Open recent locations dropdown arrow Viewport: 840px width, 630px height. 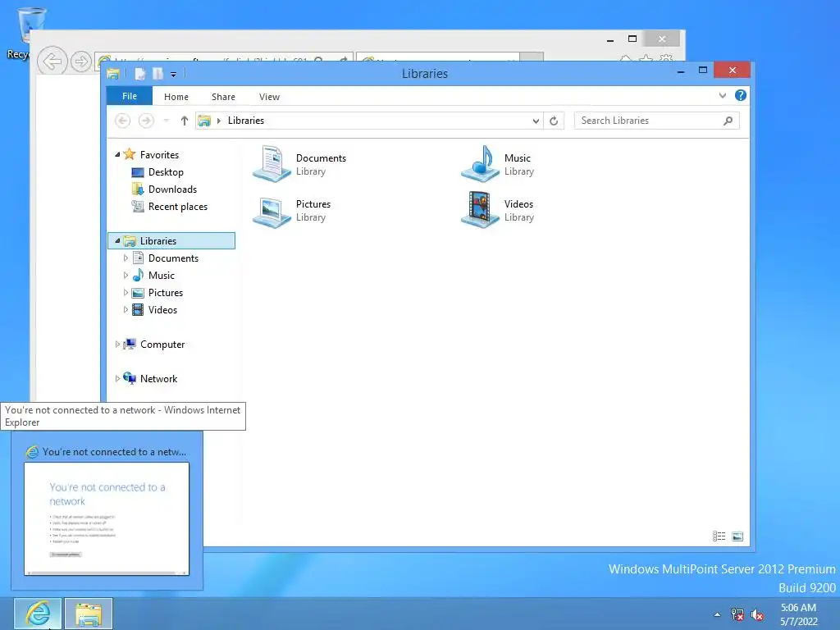tap(166, 121)
